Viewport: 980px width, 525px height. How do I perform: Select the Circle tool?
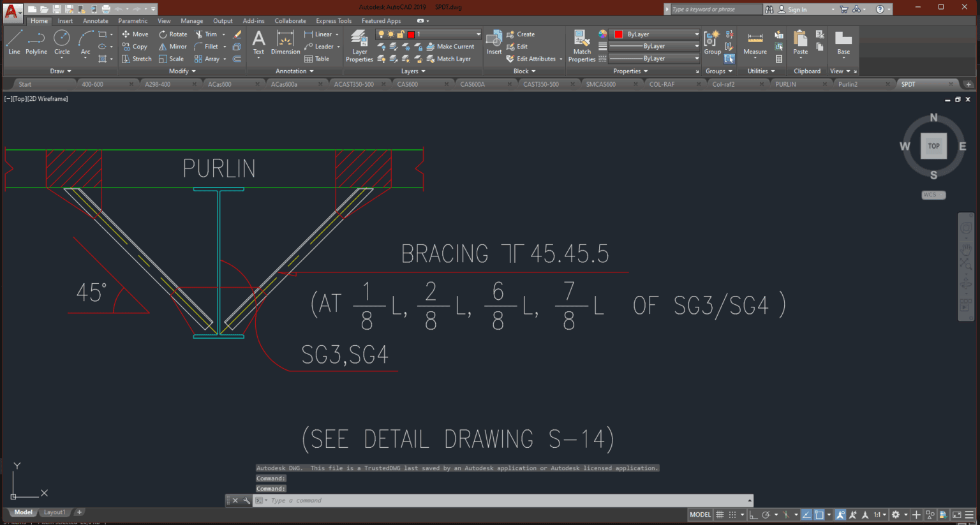(x=62, y=43)
